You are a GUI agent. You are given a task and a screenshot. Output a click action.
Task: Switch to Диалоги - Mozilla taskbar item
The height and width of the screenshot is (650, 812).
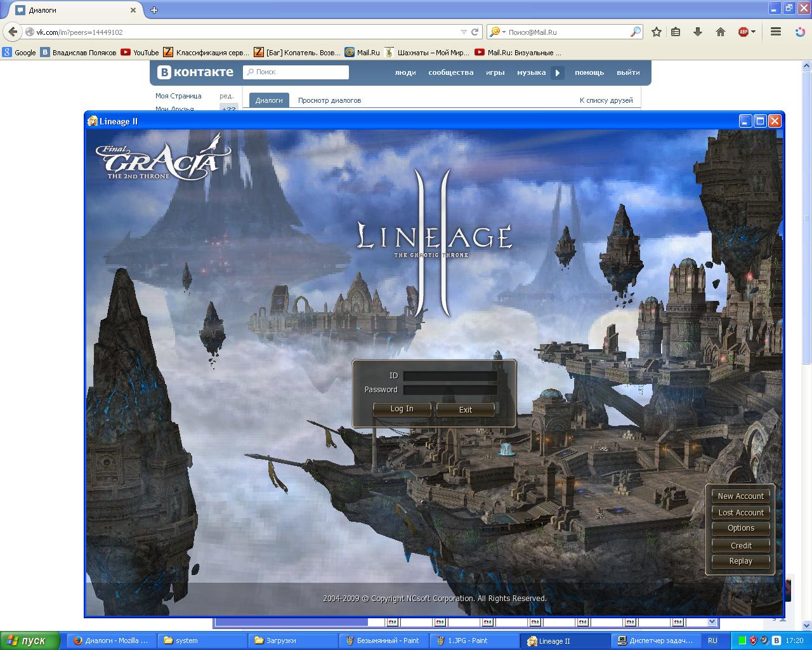(110, 641)
